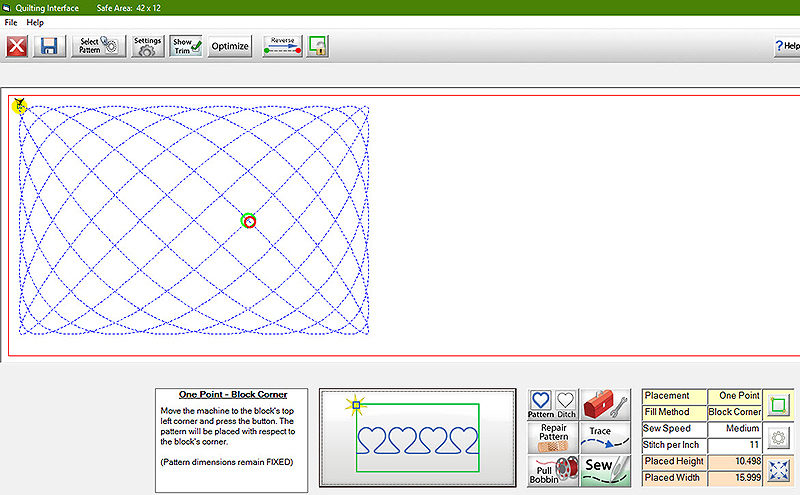800x495 pixels.
Task: Select the Pattern heart mode
Action: 541,403
